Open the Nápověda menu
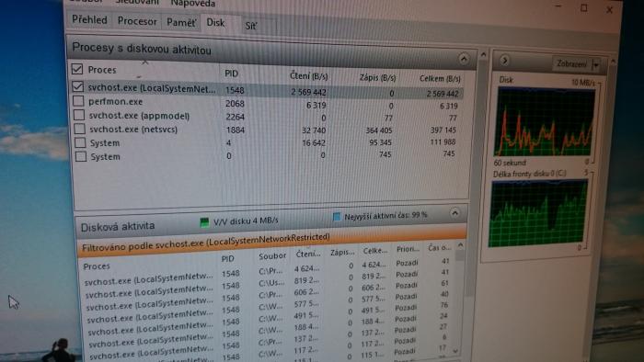The width and height of the screenshot is (644, 362). pyautogui.click(x=192, y=4)
